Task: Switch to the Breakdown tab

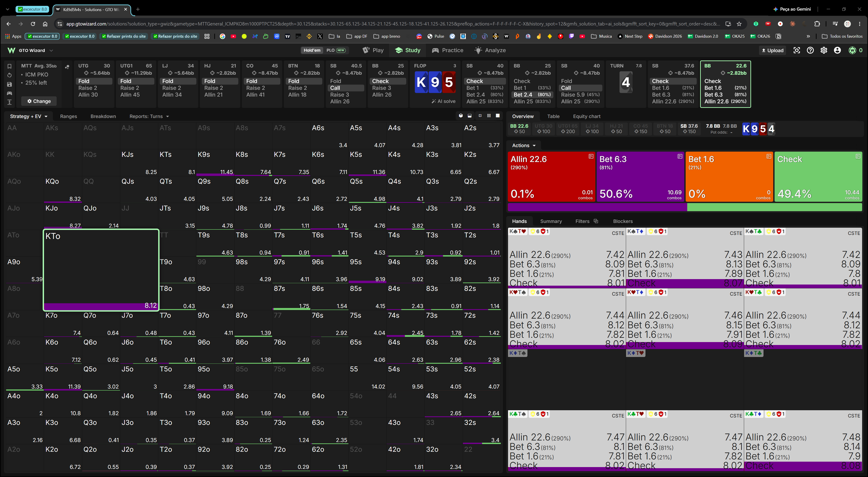Action: click(103, 116)
